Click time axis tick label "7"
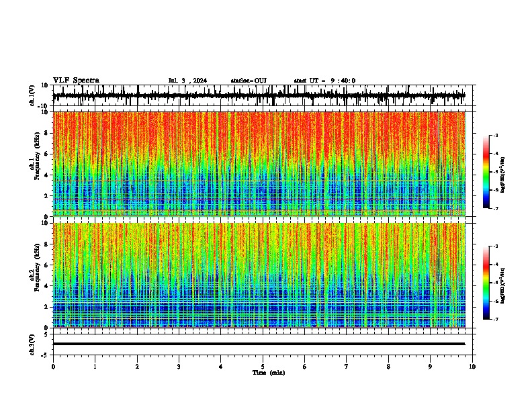 347,367
